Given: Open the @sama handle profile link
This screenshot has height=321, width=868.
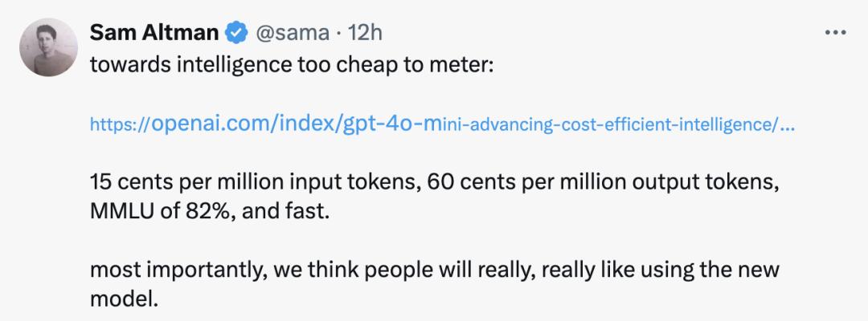Looking at the screenshot, I should [292, 33].
